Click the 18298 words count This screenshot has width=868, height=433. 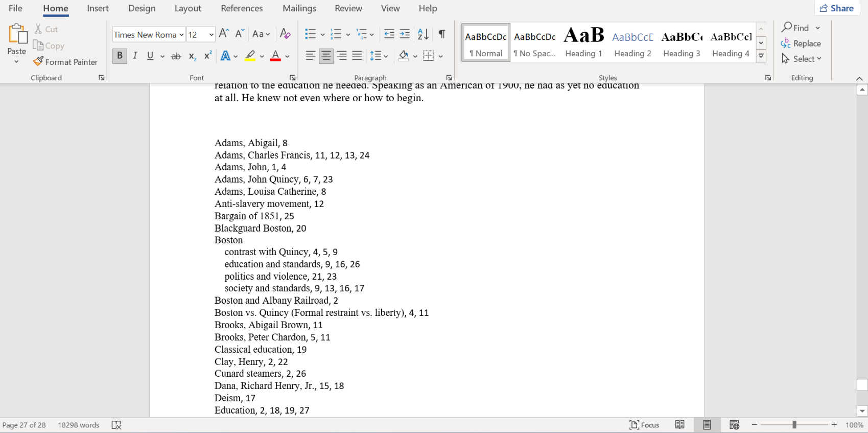click(x=79, y=425)
